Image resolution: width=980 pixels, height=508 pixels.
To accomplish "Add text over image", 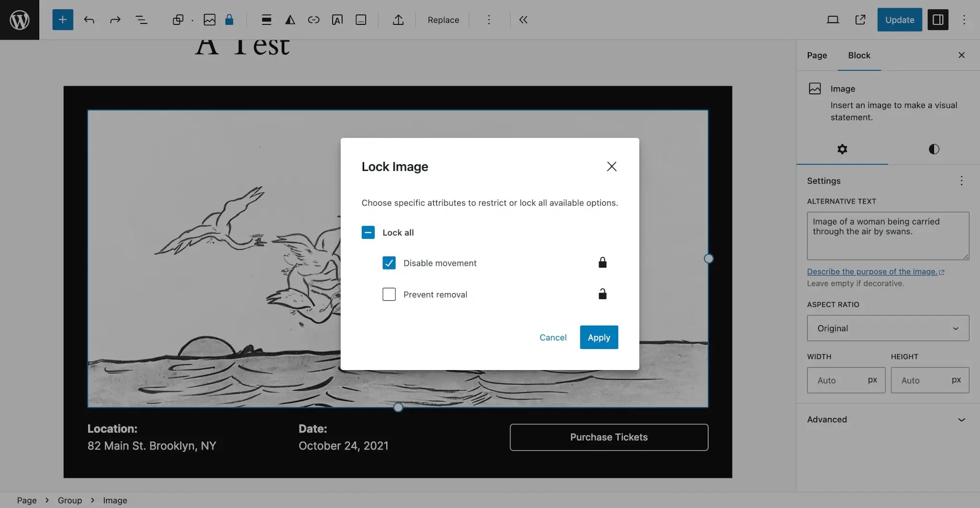I will point(337,20).
